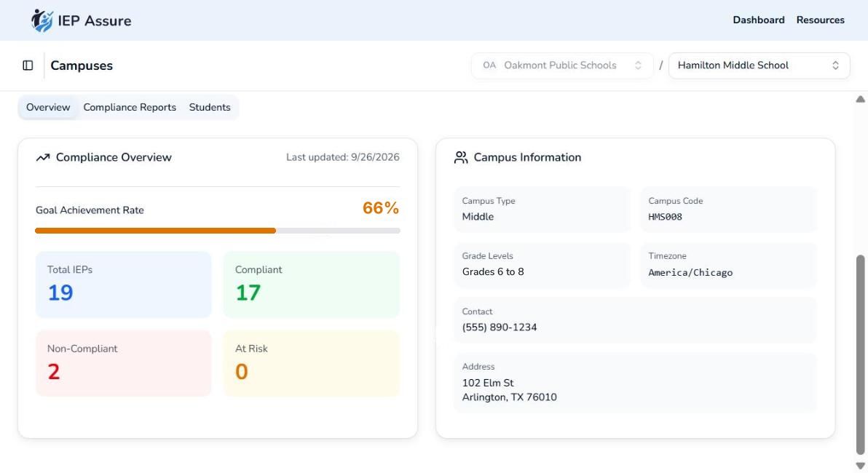The image size is (868, 473).
Task: Click the Oakmont Public Schools chevron arrows
Action: [x=638, y=65]
